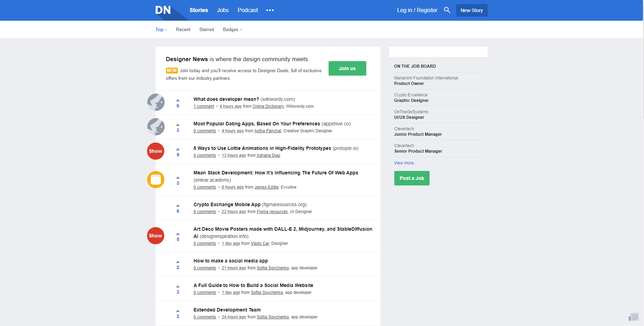Viewport: 644px width, 326px height.
Task: Click the green Join us button
Action: coord(347,68)
